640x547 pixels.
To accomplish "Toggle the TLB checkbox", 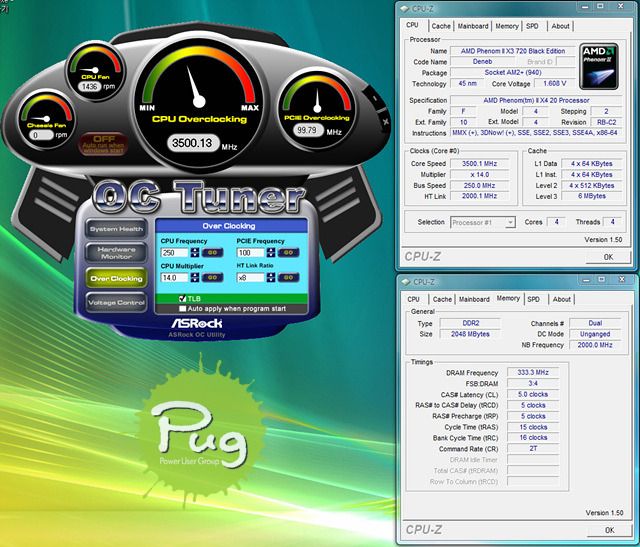I will [x=182, y=299].
